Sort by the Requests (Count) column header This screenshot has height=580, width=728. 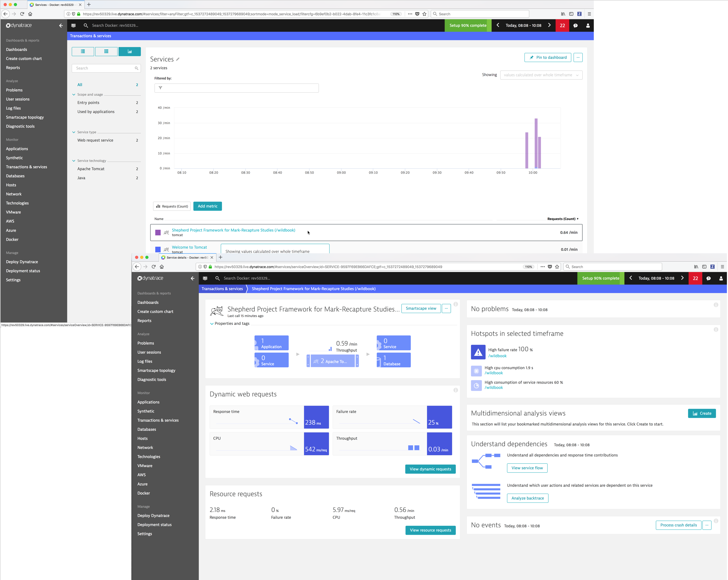(x=563, y=219)
